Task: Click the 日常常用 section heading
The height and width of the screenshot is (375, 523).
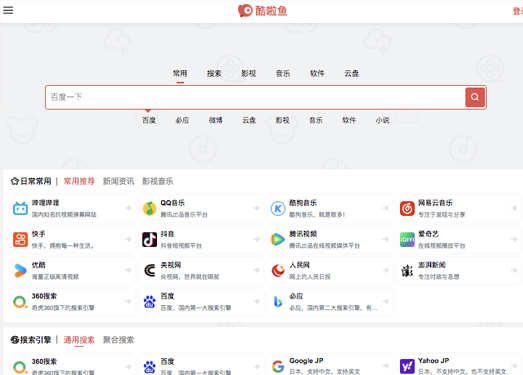Action: [x=36, y=181]
